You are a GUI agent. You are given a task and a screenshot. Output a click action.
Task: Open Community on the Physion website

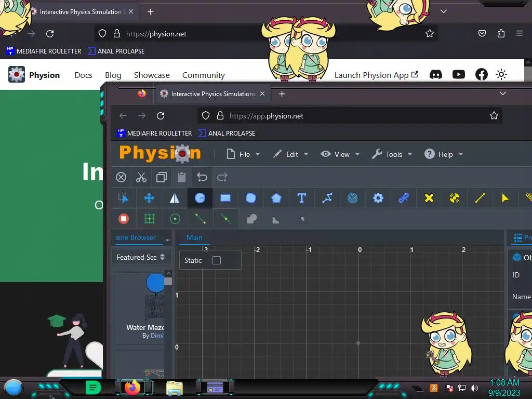tap(204, 75)
